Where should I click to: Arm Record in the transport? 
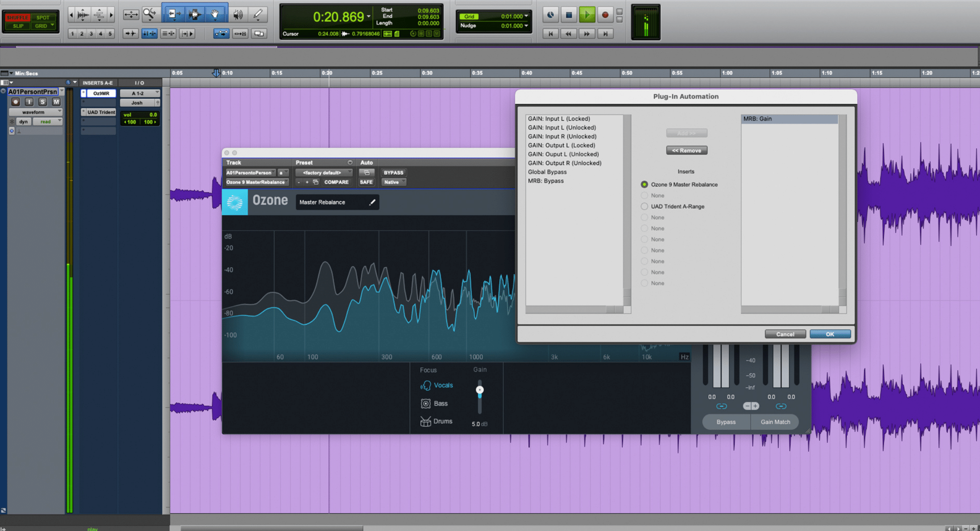point(605,15)
